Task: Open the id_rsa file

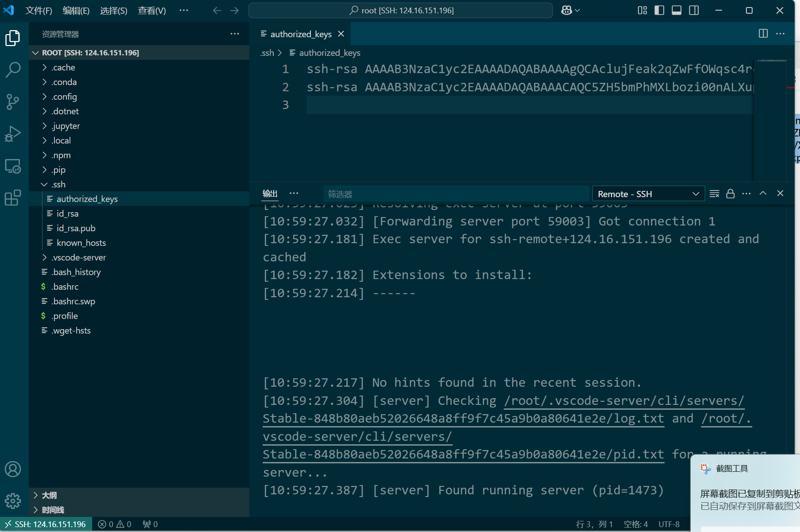Action: 139,214
